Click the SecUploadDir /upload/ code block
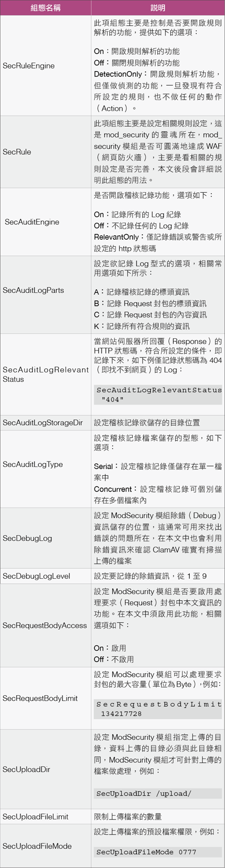 click(x=158, y=793)
